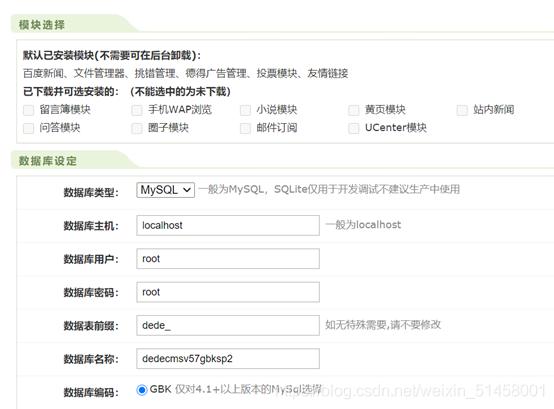The height and width of the screenshot is (409, 554).
Task: Click the installed modules list starting 百度新闻
Action: point(185,73)
